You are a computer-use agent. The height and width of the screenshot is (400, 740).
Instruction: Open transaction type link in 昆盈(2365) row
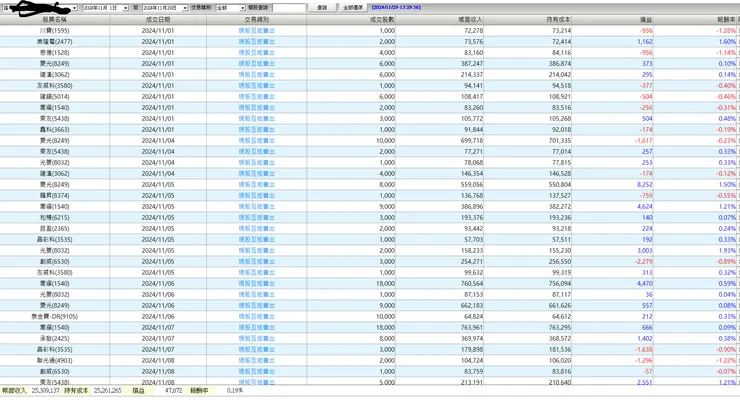click(256, 229)
